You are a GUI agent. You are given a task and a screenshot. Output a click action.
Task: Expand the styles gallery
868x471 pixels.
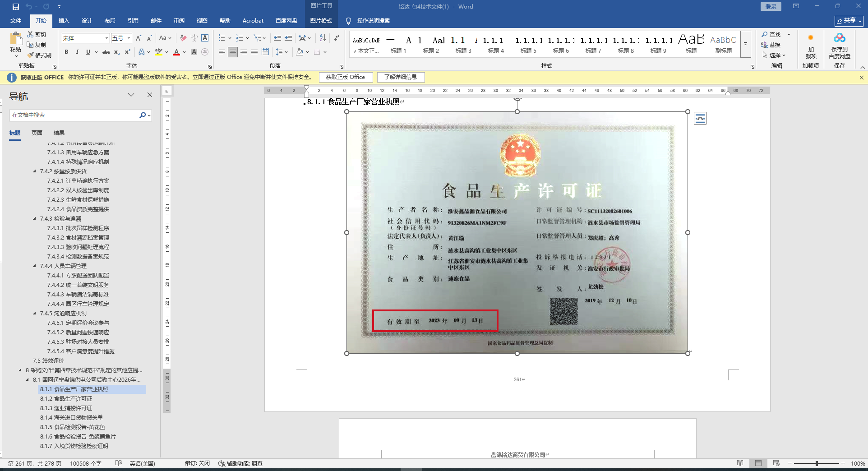coord(745,44)
